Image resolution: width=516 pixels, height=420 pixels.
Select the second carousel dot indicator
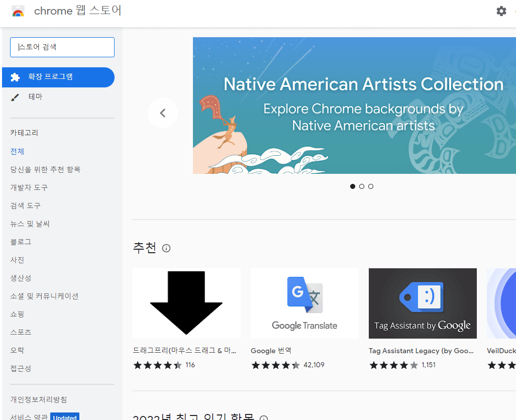pos(362,186)
